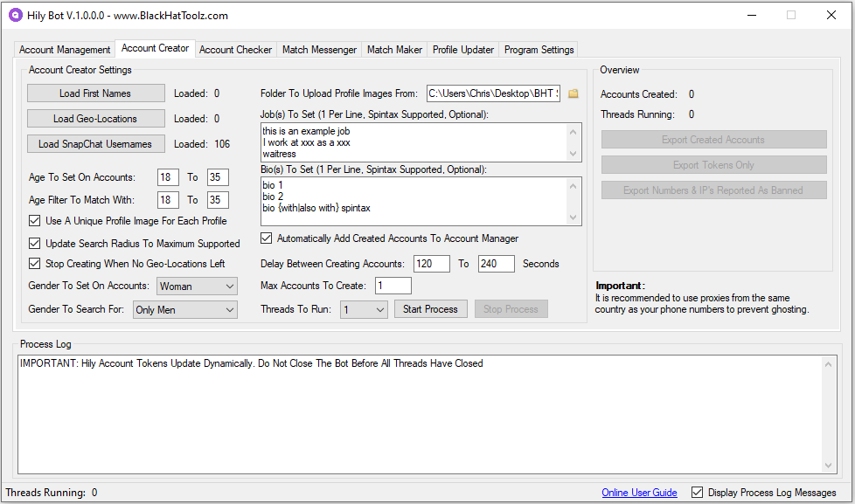This screenshot has width=855, height=504.
Task: Toggle Automatically Add Created Accounts checkbox
Action: (266, 238)
